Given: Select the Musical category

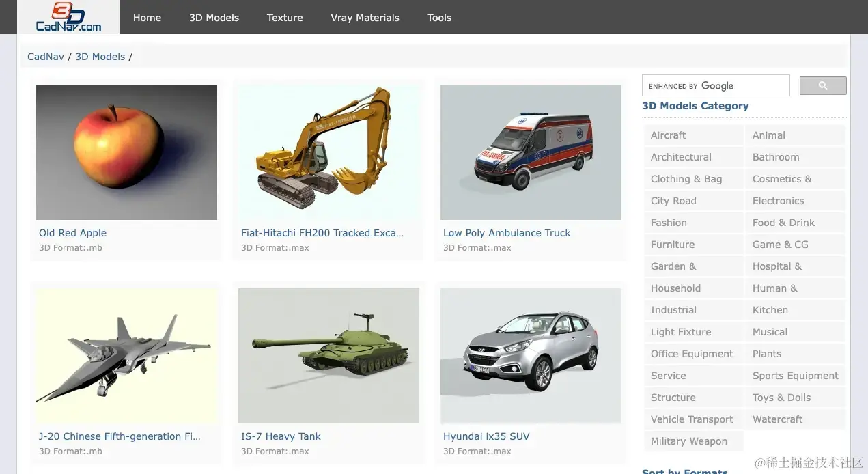Looking at the screenshot, I should click(x=795, y=332).
